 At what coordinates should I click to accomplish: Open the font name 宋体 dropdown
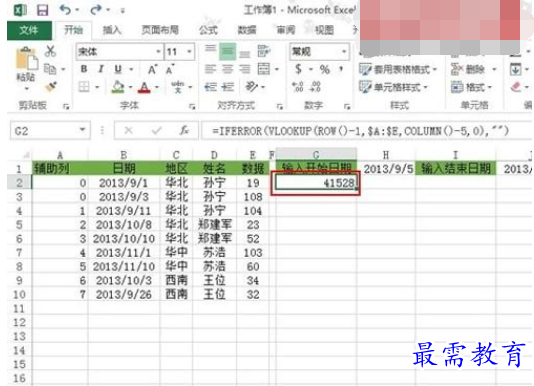[x=158, y=52]
